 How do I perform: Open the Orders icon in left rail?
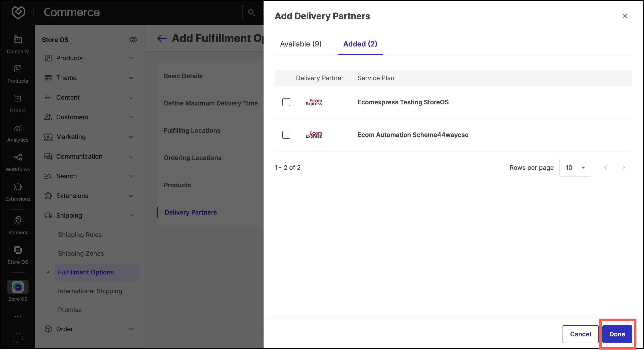(18, 98)
